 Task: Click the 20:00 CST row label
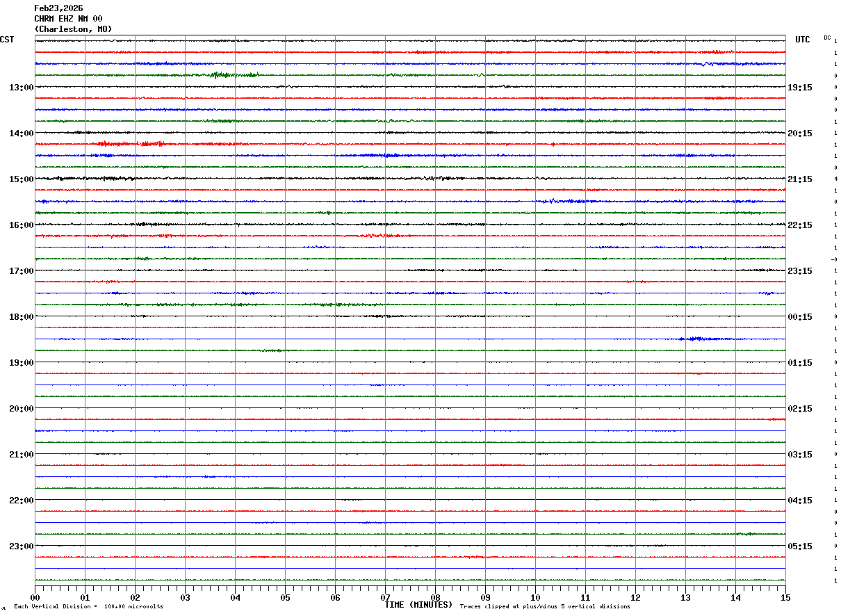(x=21, y=409)
